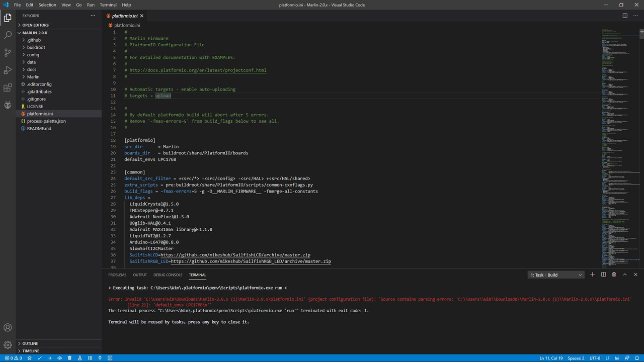The image size is (644, 362).
Task: Split the terminal panel
Action: click(x=603, y=275)
